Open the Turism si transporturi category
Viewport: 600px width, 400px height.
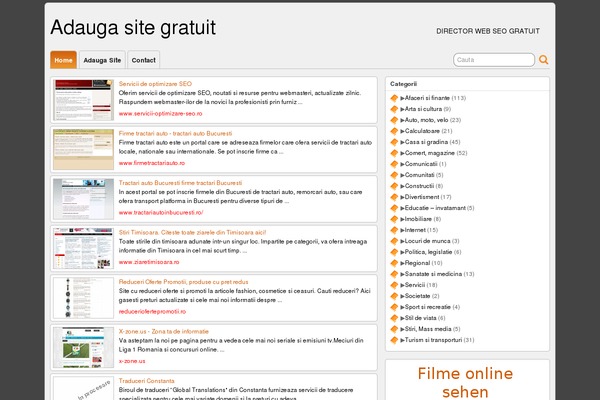pos(433,340)
